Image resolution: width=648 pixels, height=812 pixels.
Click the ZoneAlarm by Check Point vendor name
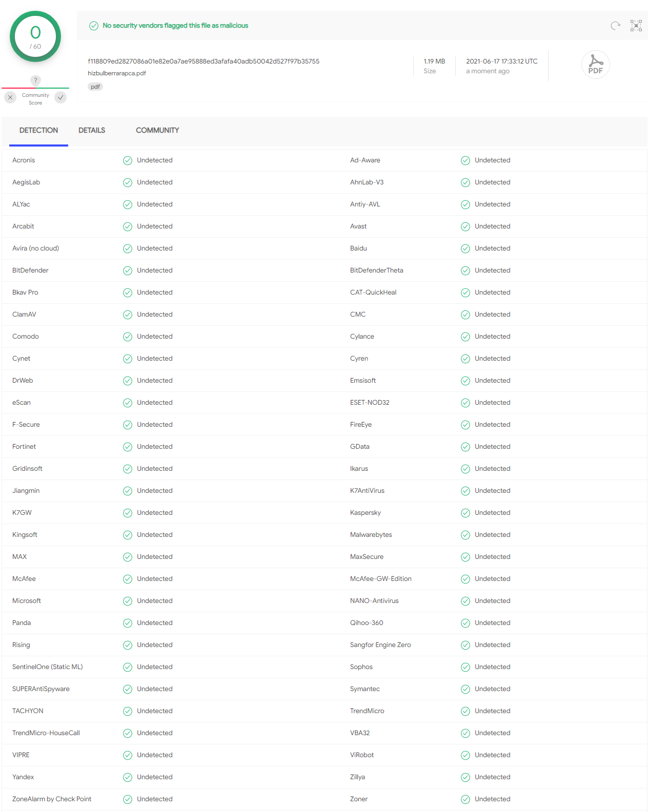(x=52, y=799)
